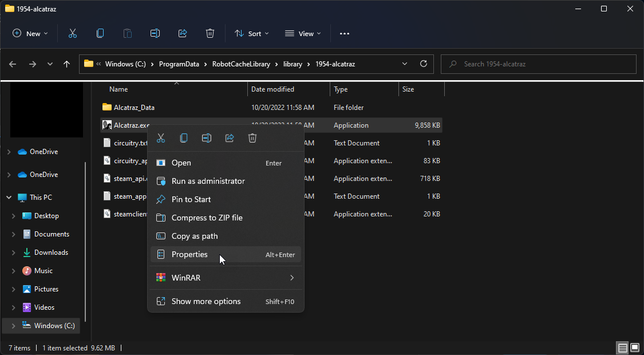
Task: Go forward with the forward arrow
Action: pos(33,64)
